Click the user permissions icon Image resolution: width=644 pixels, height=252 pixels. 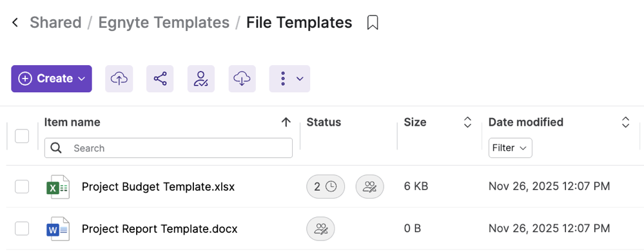[201, 79]
